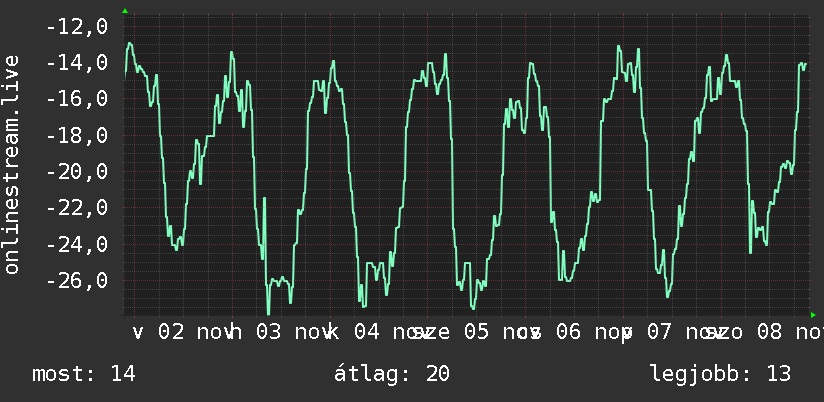Select the 'k 04 nov' date label
The width and height of the screenshot is (824, 402).
pos(377,332)
